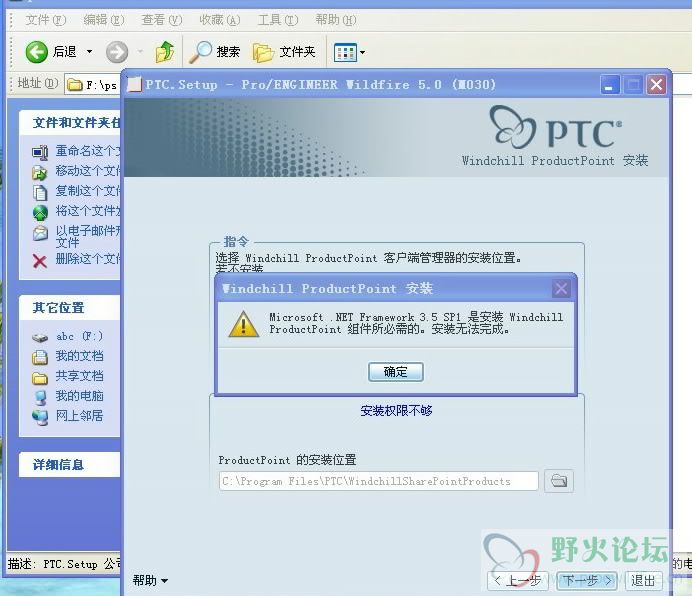Click the yellow warning triangle icon
692x596 pixels.
click(x=244, y=324)
